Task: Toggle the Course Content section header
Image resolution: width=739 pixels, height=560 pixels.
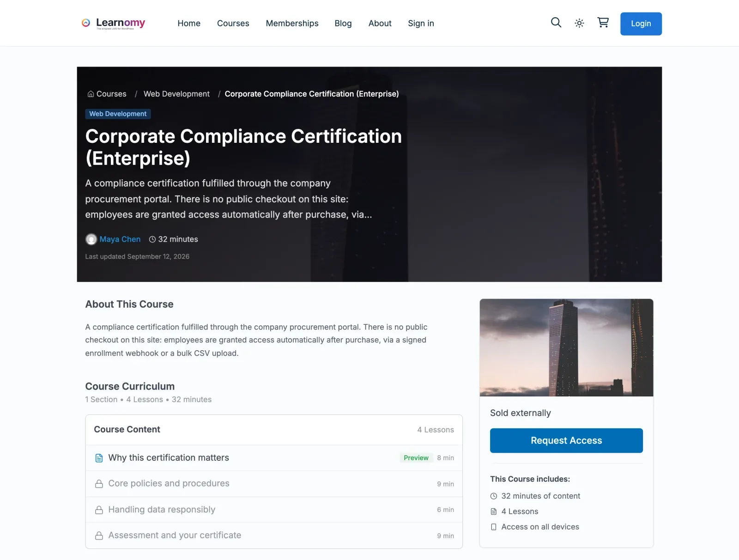Action: (x=274, y=430)
